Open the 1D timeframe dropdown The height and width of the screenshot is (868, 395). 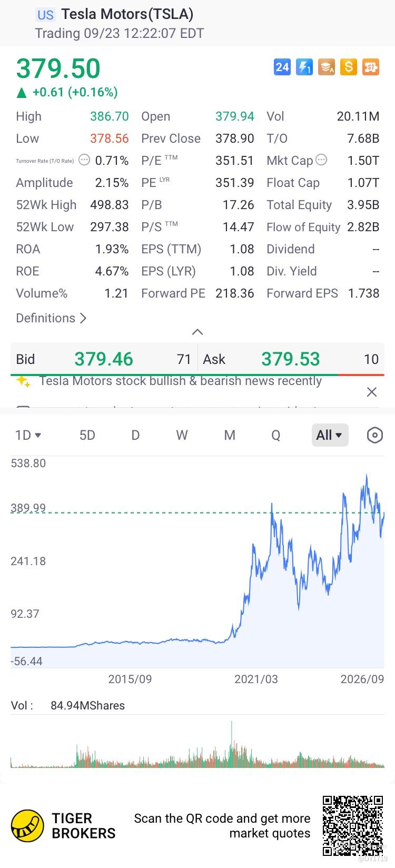(28, 435)
